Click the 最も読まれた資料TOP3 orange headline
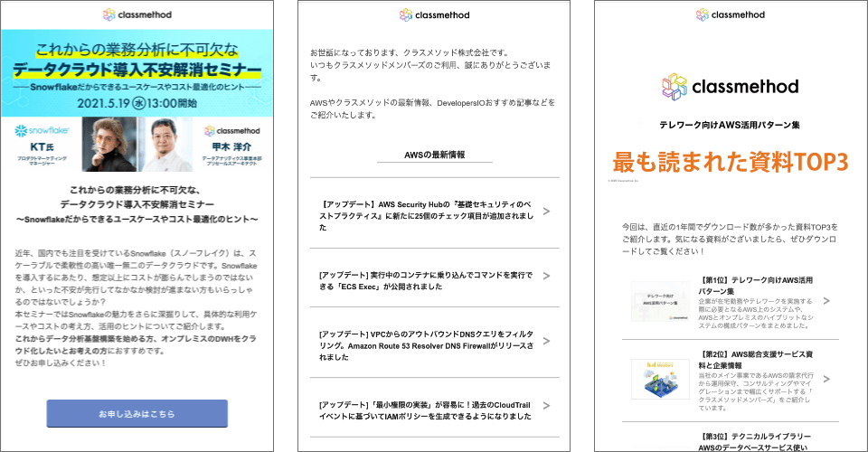 [730, 162]
